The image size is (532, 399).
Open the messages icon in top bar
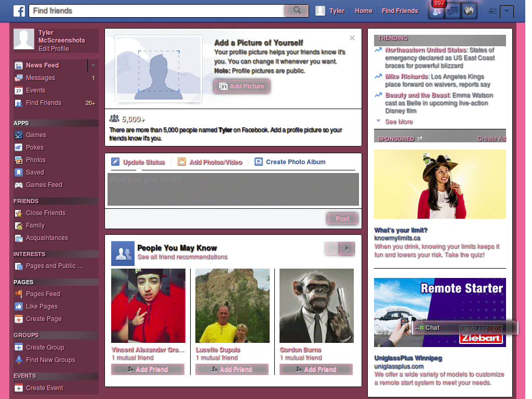click(453, 11)
